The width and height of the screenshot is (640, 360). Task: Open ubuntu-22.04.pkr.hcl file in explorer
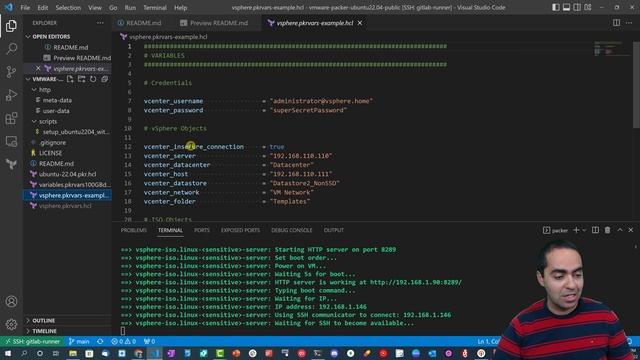pos(67,174)
